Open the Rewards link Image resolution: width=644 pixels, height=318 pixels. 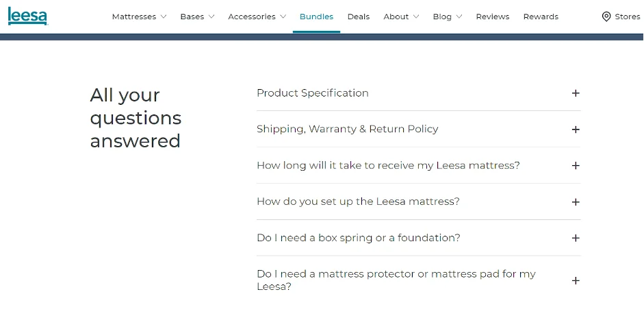tap(541, 16)
